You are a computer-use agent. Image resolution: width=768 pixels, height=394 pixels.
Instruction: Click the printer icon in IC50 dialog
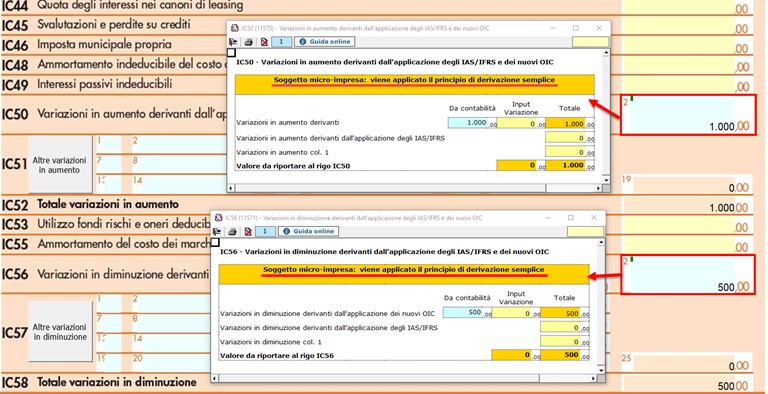point(248,42)
